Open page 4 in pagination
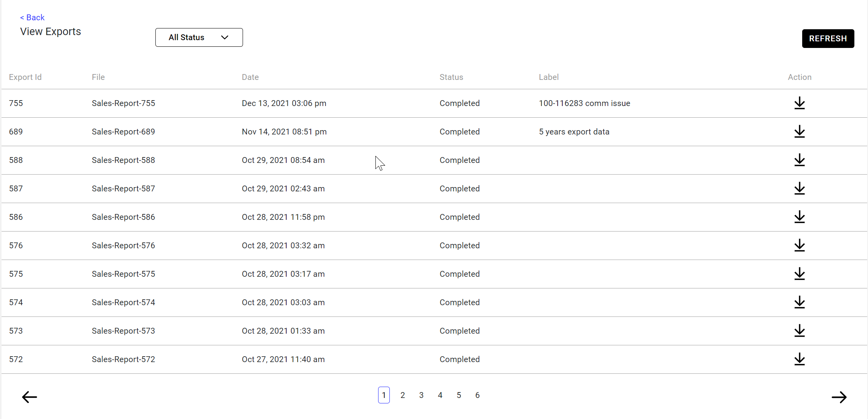 [440, 395]
